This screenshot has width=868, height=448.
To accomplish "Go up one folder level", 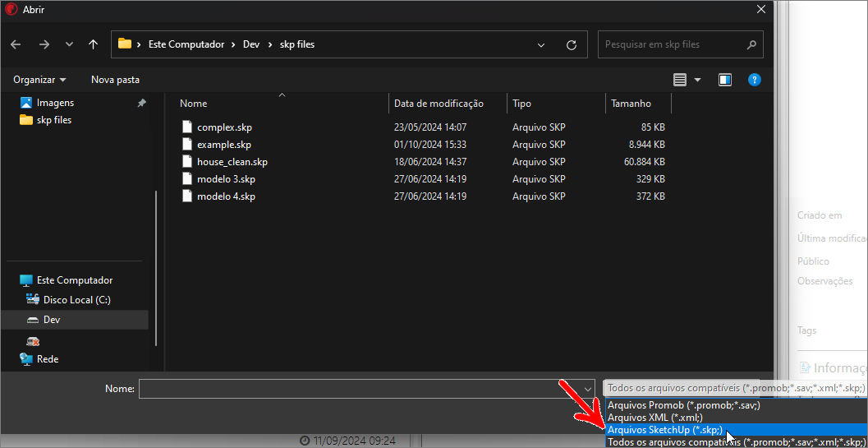I will (93, 45).
